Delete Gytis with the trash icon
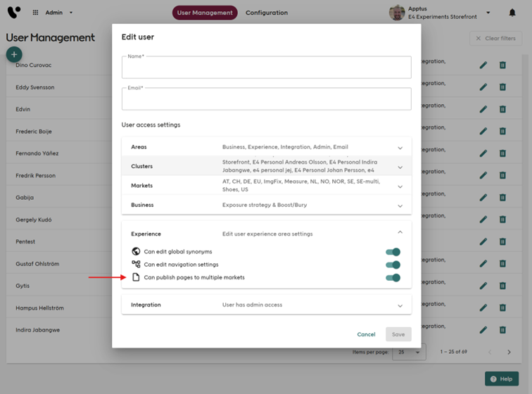532x394 pixels. (503, 286)
